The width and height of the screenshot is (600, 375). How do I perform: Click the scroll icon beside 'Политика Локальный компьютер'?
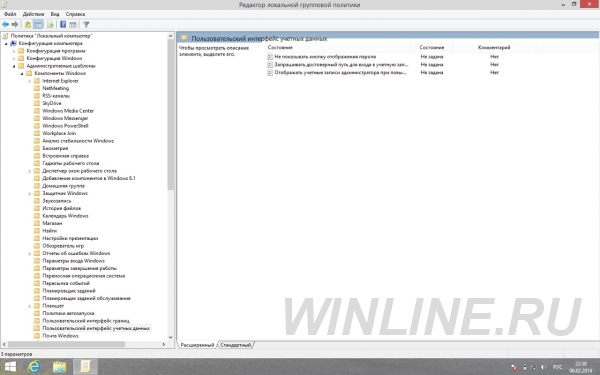coord(5,36)
